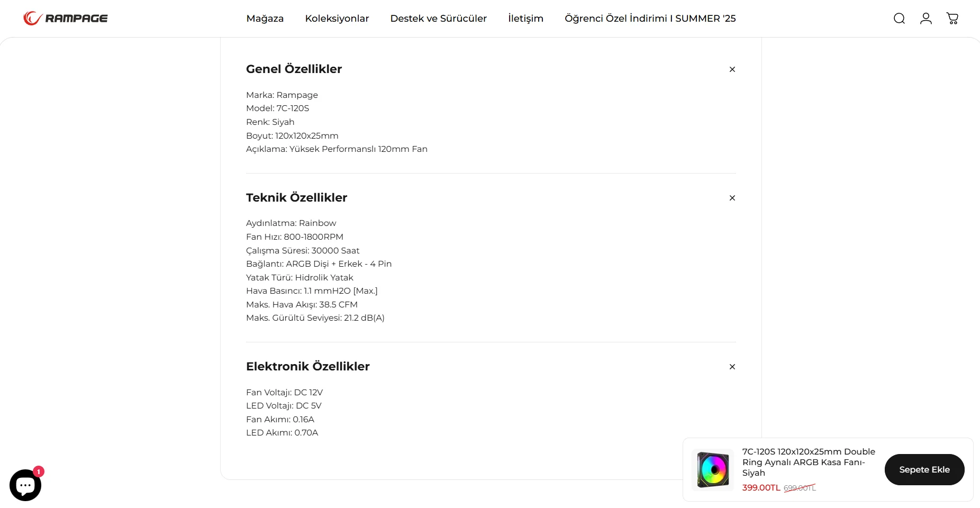Open Öğrenci Özel İndirimi SUMMER '25 link
The height and width of the screenshot is (508, 980).
coord(650,19)
